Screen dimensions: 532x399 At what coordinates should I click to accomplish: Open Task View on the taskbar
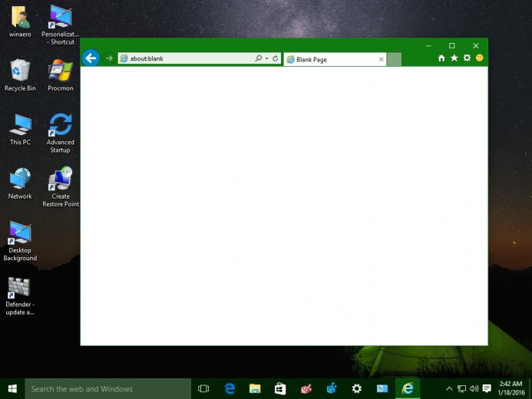203,389
